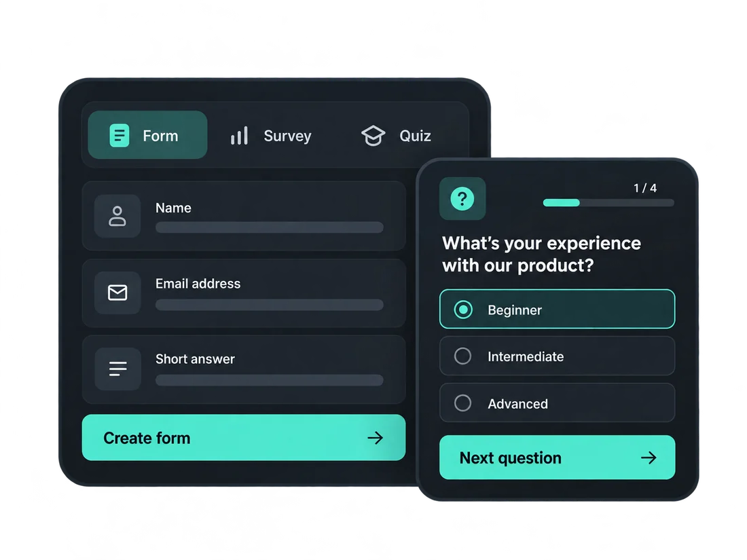
Task: Switch to the Survey tab
Action: tap(271, 136)
